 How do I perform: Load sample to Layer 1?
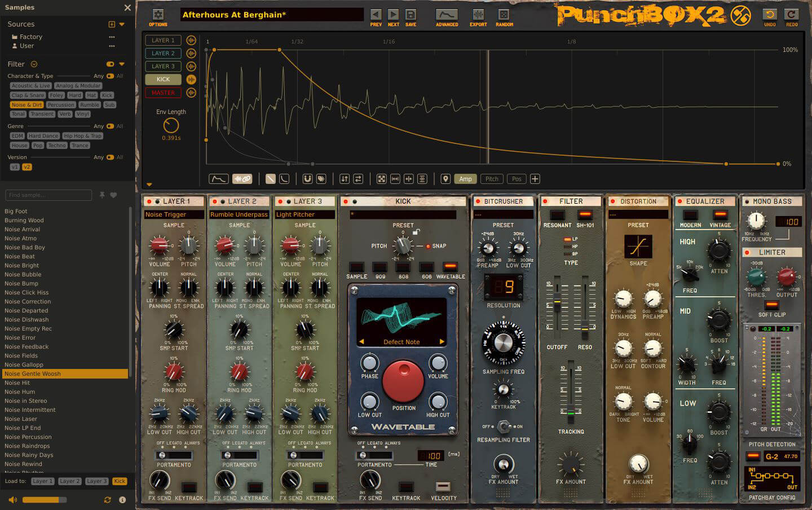42,481
